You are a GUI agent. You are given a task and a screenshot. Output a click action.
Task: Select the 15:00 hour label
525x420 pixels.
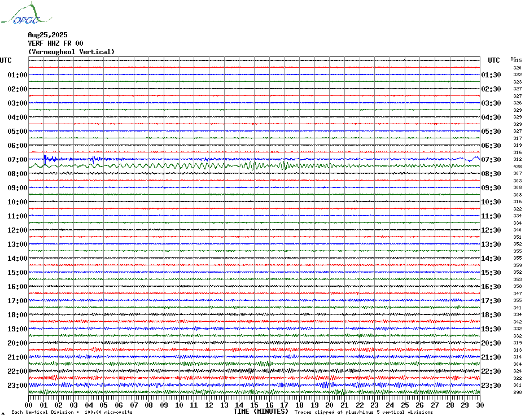[x=17, y=272]
